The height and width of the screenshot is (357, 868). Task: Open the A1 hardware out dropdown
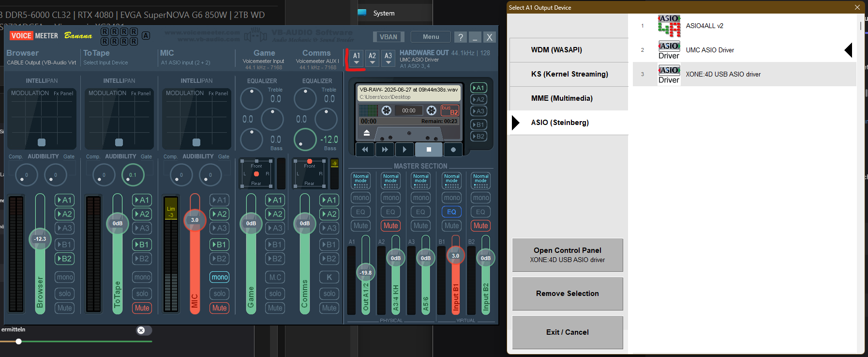357,58
